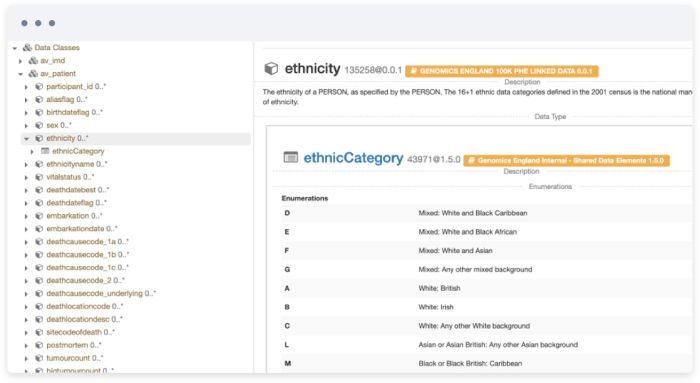Expand the tumourcount element arrow

[26, 359]
